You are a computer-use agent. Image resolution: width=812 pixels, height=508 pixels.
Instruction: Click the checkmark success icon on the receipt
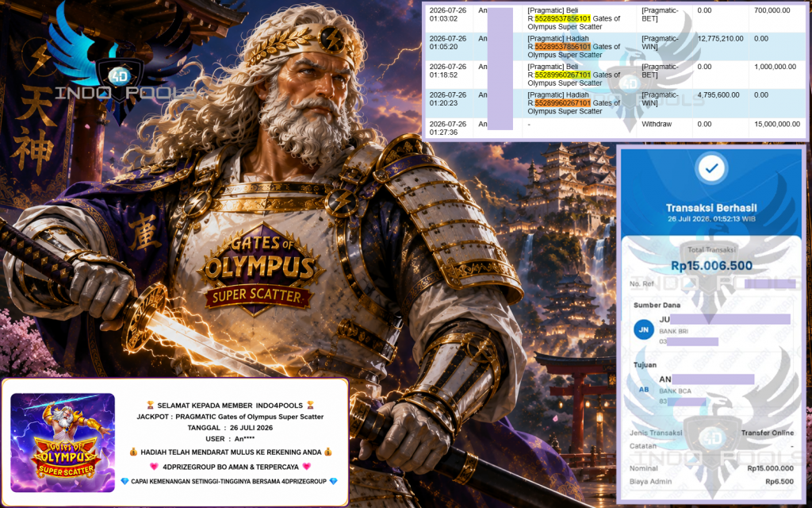click(x=711, y=168)
